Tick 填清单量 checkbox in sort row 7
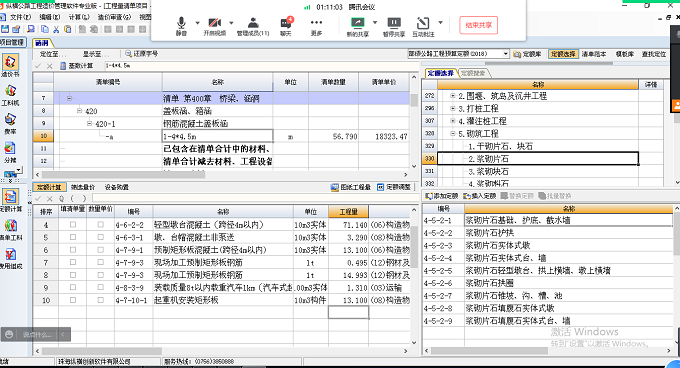Viewport: 680px width, 368px height. click(73, 262)
